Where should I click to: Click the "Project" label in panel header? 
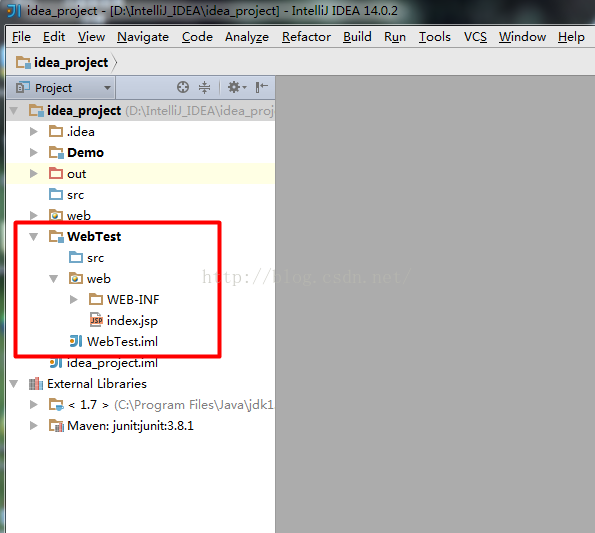(x=54, y=88)
